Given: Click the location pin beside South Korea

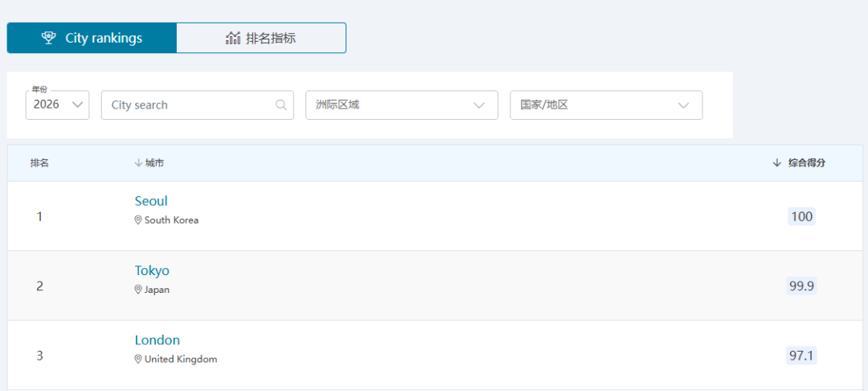Looking at the screenshot, I should (138, 220).
